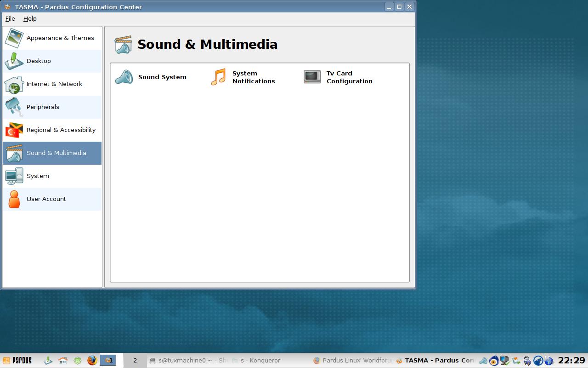Open the home folder icon in the panel

pos(63,361)
